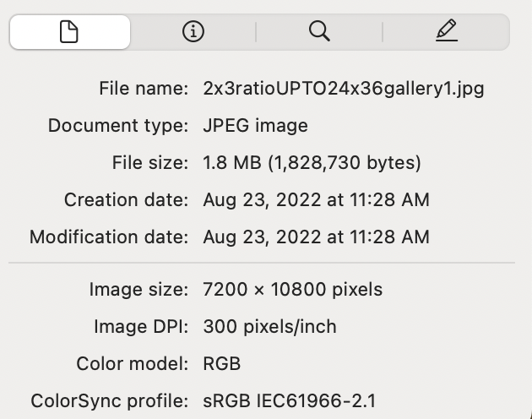This screenshot has height=419, width=532.
Task: Switch to the Keywords magnifier tab
Action: point(319,32)
